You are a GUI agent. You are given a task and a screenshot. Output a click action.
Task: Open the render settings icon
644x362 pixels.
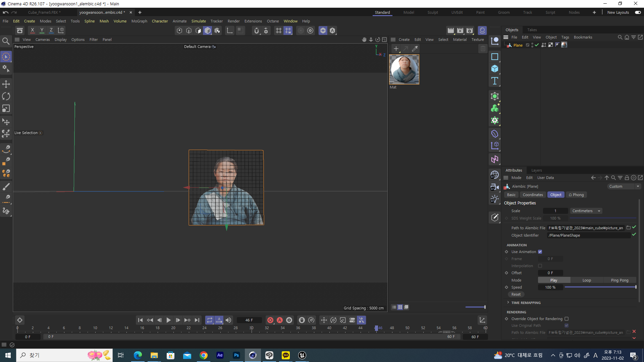[x=470, y=31]
